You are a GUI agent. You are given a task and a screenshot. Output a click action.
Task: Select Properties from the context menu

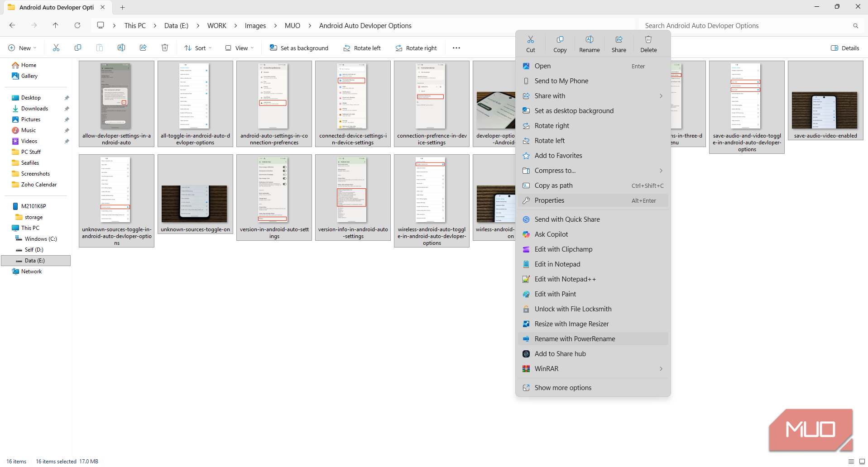pos(593,200)
